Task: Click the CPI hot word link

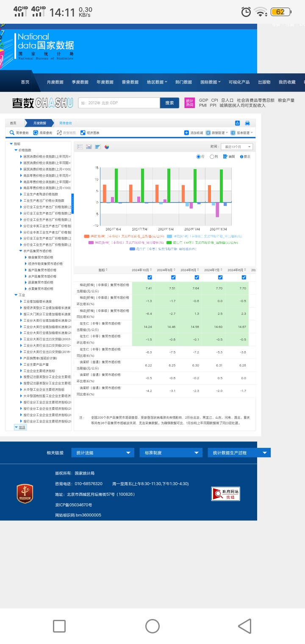Action: pyautogui.click(x=215, y=100)
